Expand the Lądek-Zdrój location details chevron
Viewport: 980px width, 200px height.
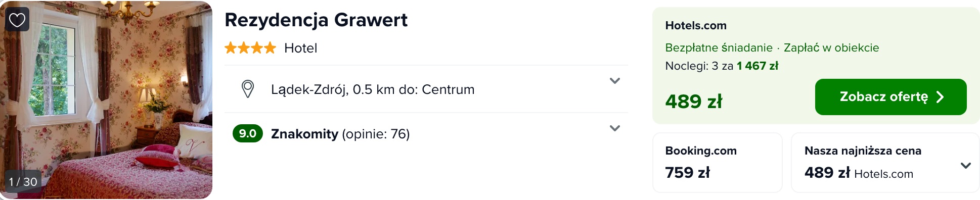click(614, 81)
